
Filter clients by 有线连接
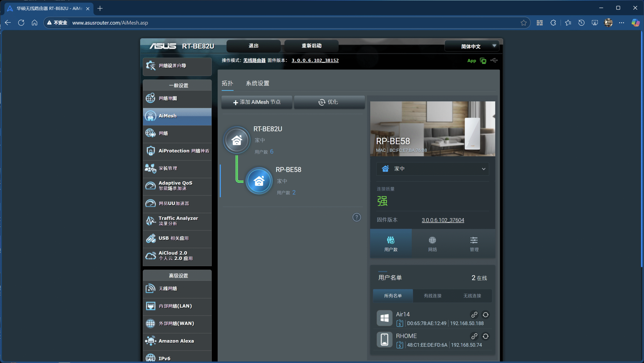(433, 296)
